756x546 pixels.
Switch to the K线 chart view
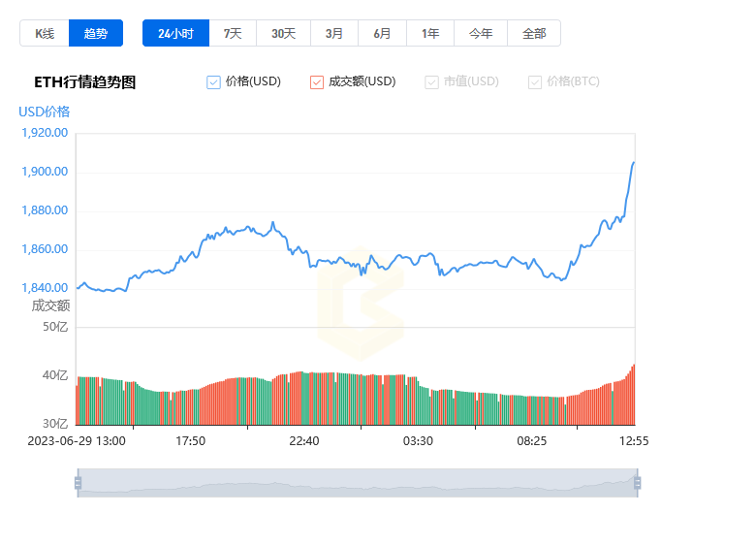tap(45, 33)
